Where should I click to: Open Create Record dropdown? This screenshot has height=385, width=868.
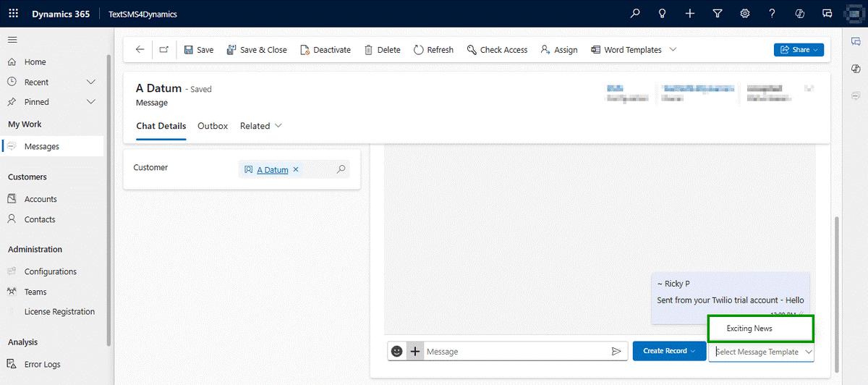pyautogui.click(x=669, y=351)
